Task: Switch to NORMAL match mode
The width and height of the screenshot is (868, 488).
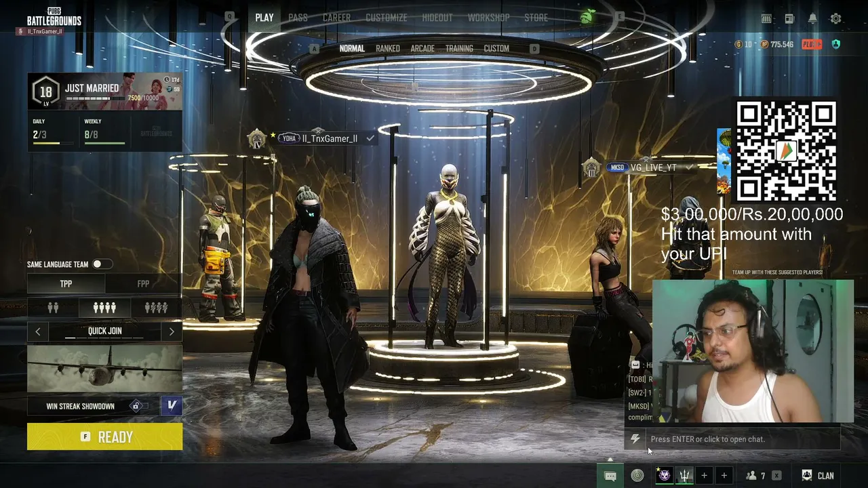Action: pos(352,49)
